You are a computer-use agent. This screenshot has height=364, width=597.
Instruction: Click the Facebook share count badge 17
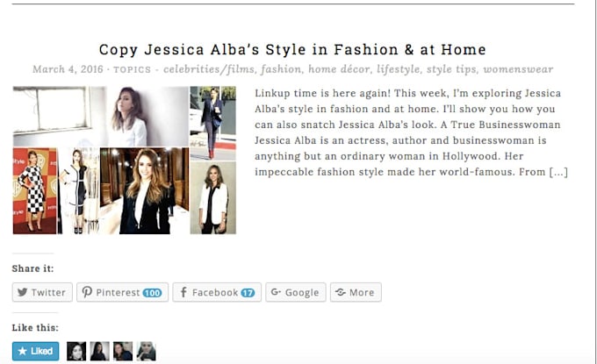pyautogui.click(x=248, y=292)
